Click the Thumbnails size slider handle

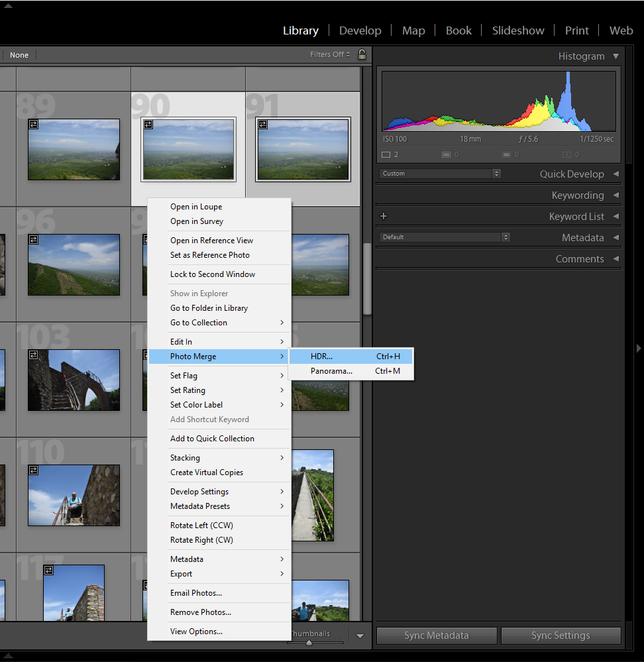tap(309, 643)
